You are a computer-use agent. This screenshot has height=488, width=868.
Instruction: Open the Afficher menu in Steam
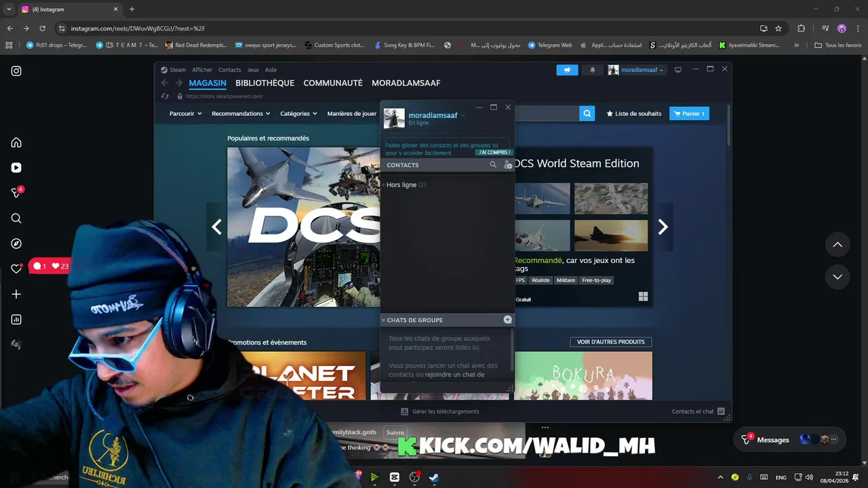pyautogui.click(x=202, y=70)
